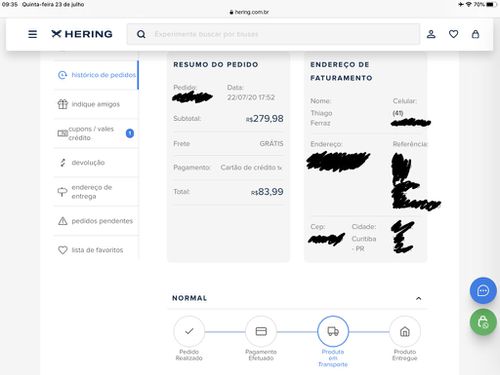Click the clock icon beside histórico de pedidos
The image size is (500, 375).
pyautogui.click(x=62, y=75)
